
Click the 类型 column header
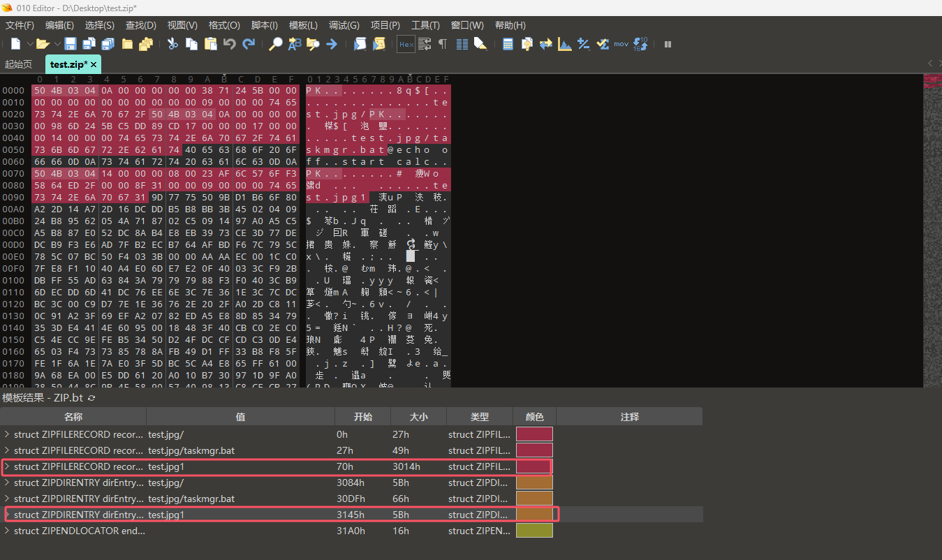point(480,417)
